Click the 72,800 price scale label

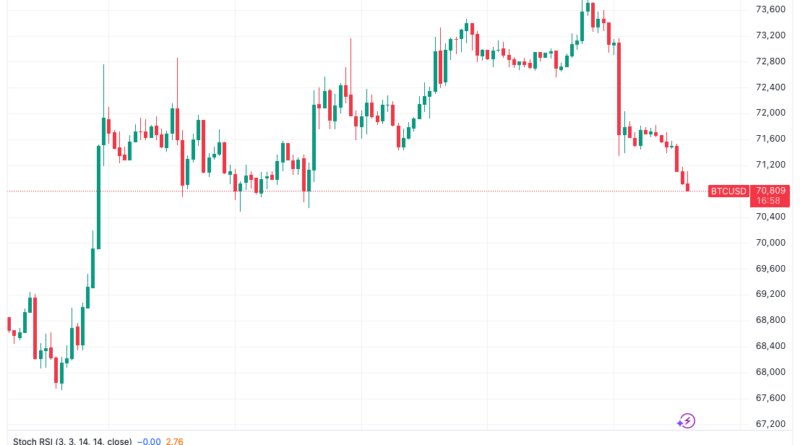point(770,61)
